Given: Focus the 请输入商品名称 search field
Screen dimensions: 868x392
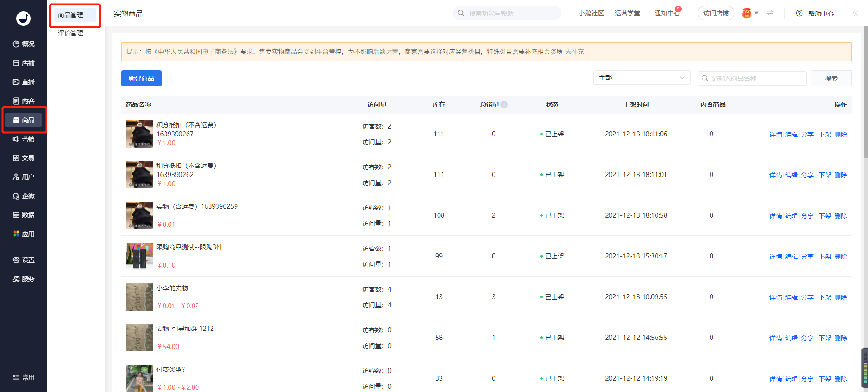Looking at the screenshot, I should click(x=752, y=78).
